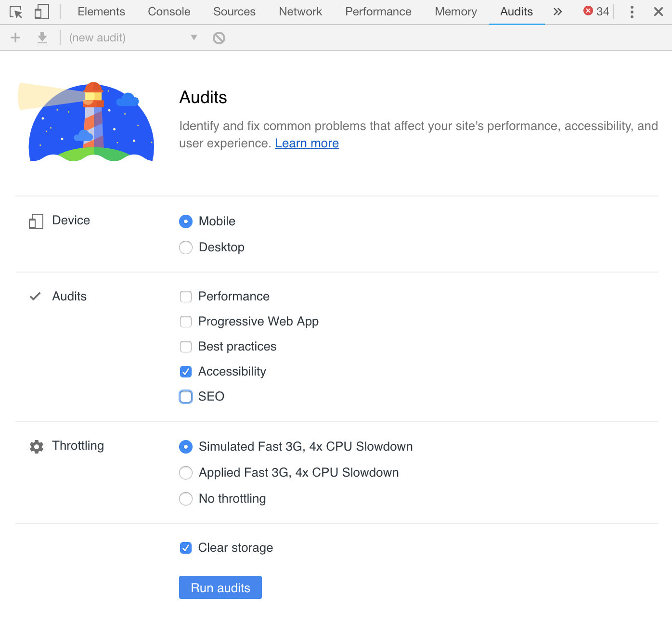
Task: Select Applied Fast 3G throttling radio
Action: [186, 473]
